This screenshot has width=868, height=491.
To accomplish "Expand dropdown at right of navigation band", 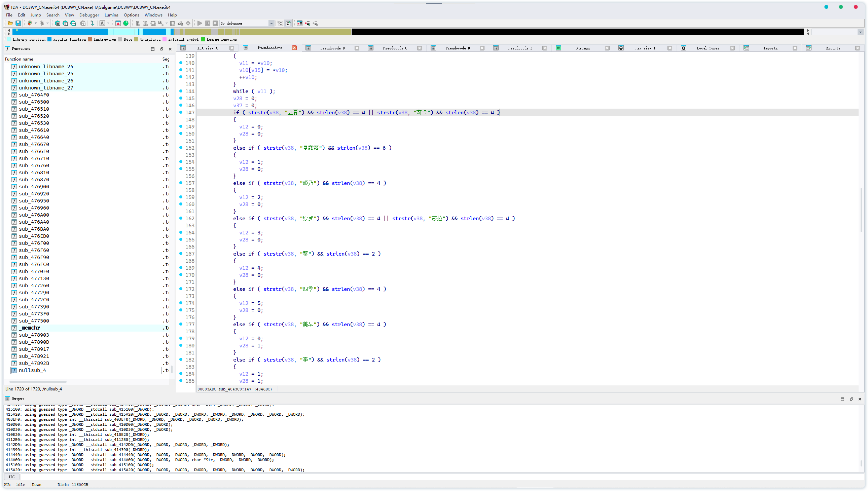I will 860,32.
